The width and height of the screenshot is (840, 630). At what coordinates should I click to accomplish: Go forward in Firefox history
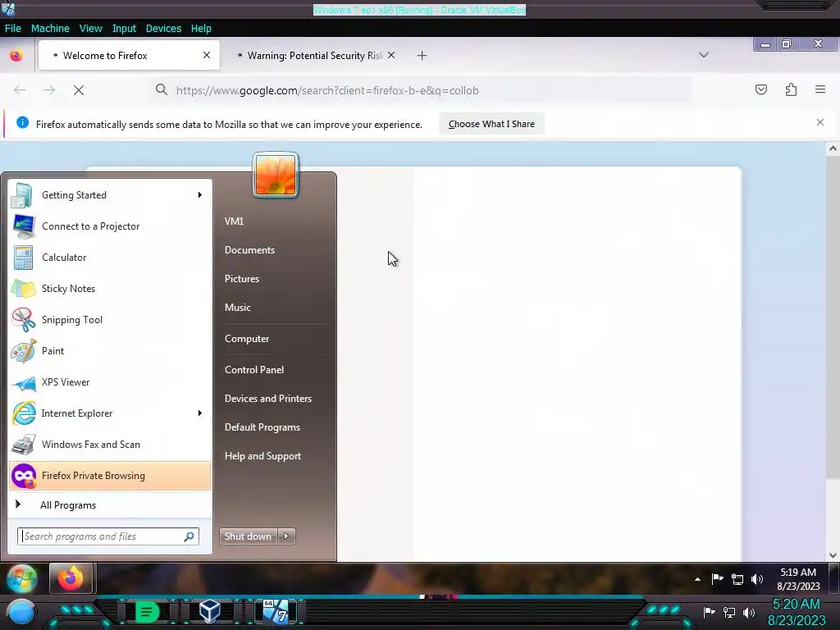49,90
